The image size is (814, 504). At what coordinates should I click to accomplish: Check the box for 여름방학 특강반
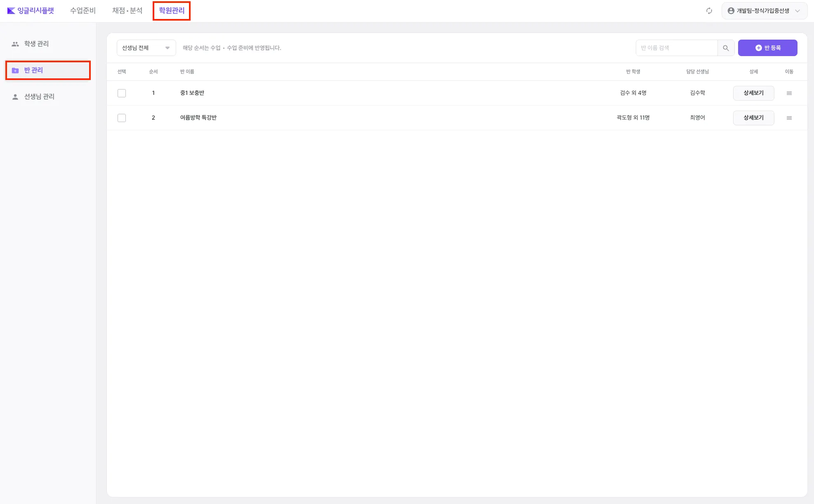[x=122, y=118]
